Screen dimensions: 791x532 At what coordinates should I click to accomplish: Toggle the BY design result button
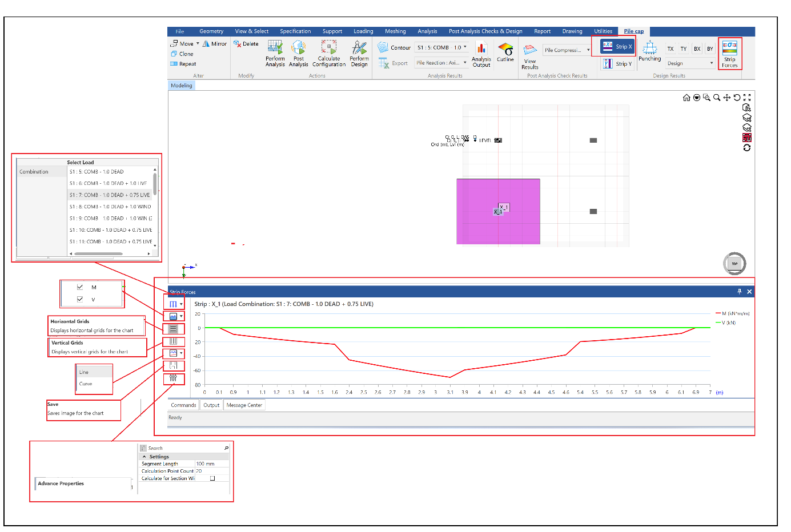point(710,49)
